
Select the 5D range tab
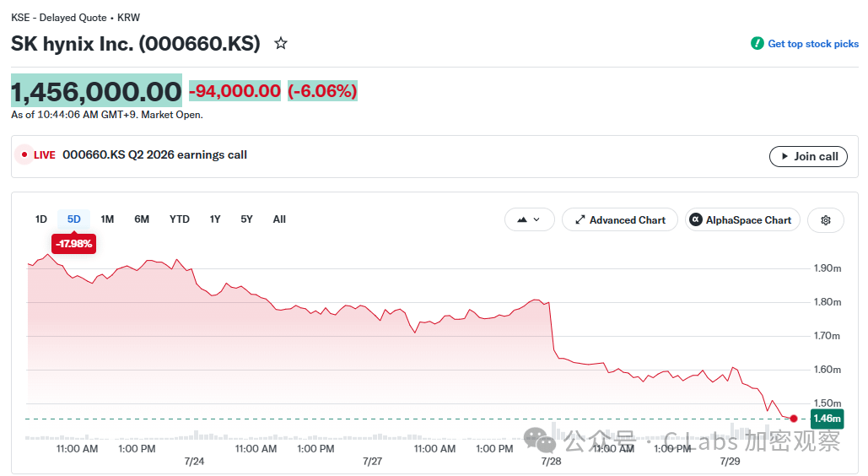point(73,219)
